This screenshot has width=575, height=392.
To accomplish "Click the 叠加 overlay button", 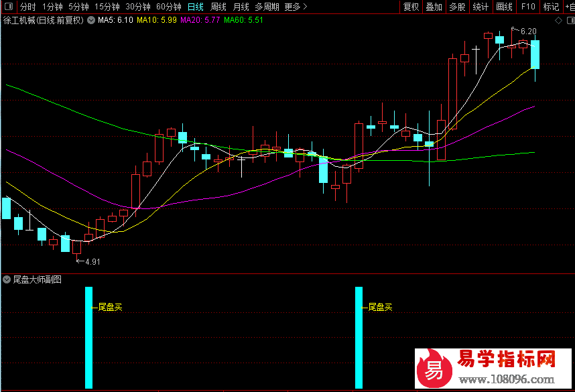I will (x=434, y=7).
